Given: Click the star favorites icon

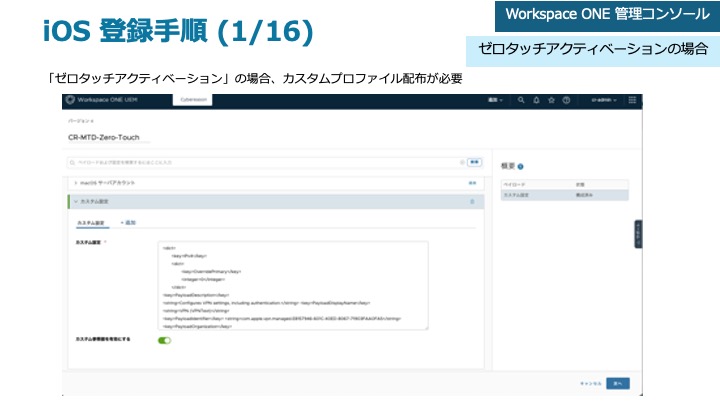Looking at the screenshot, I should (x=551, y=100).
